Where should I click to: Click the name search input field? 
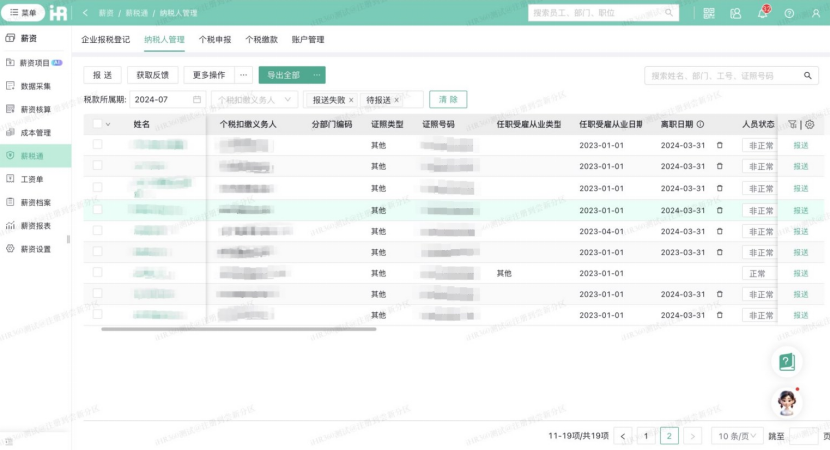click(x=724, y=75)
